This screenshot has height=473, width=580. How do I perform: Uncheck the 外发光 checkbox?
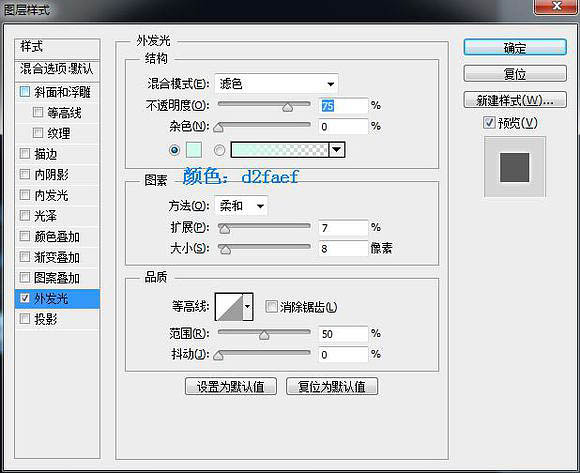click(x=25, y=298)
